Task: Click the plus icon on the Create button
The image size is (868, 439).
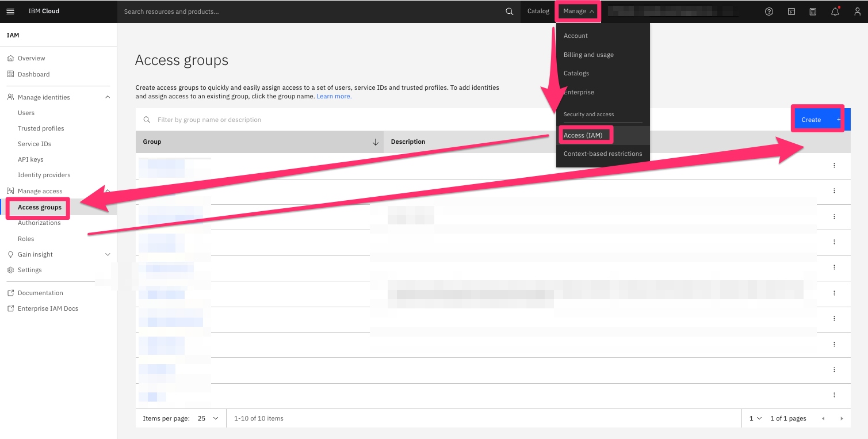Action: point(839,120)
